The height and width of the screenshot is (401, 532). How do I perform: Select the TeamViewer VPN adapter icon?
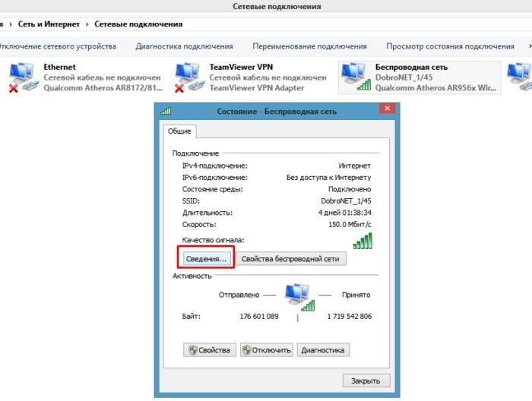189,77
